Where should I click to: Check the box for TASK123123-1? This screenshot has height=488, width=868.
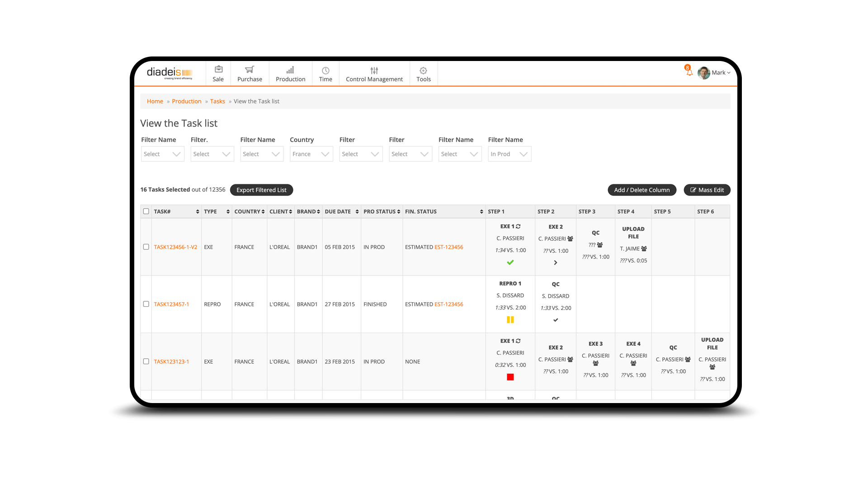point(146,361)
